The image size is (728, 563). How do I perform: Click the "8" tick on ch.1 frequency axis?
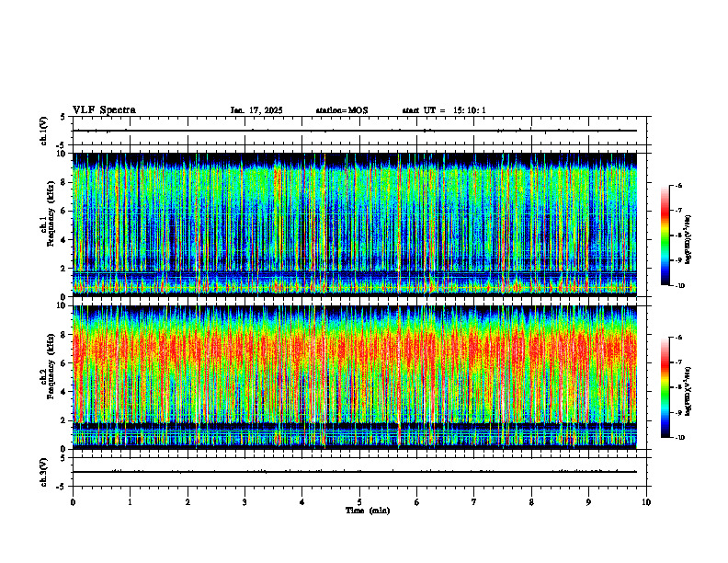[x=63, y=182]
